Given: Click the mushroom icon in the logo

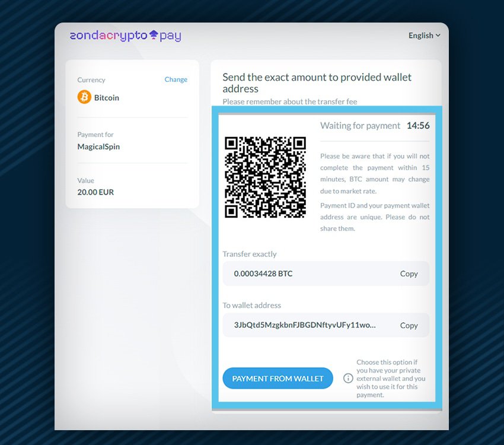Looking at the screenshot, I should [x=154, y=35].
